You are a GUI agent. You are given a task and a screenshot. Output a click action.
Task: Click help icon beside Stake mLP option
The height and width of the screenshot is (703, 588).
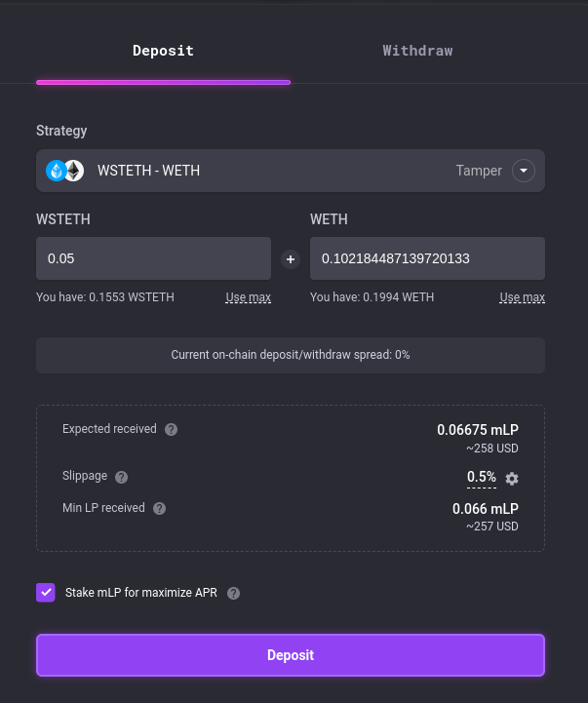[x=234, y=593]
